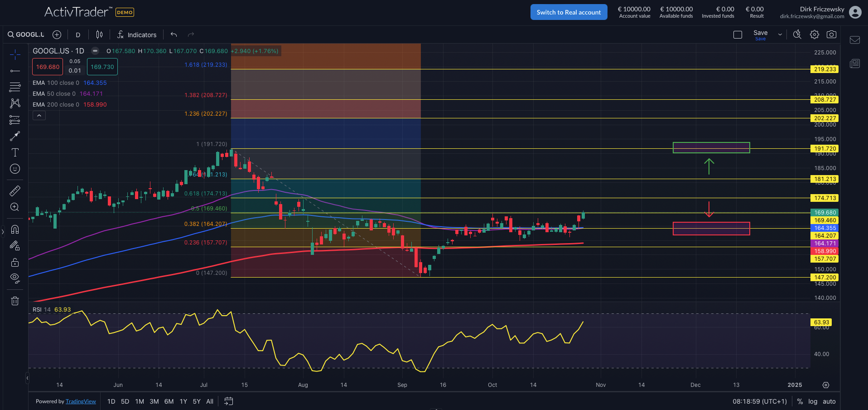Open the candlestick chart style selector
Viewport: 868px width, 410px height.
pyautogui.click(x=99, y=34)
